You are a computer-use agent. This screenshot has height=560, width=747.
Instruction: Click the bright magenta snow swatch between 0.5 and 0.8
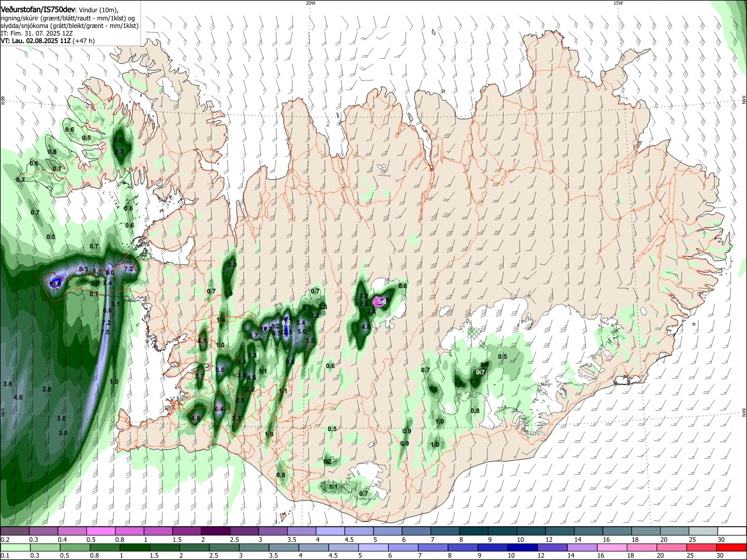coord(100,531)
